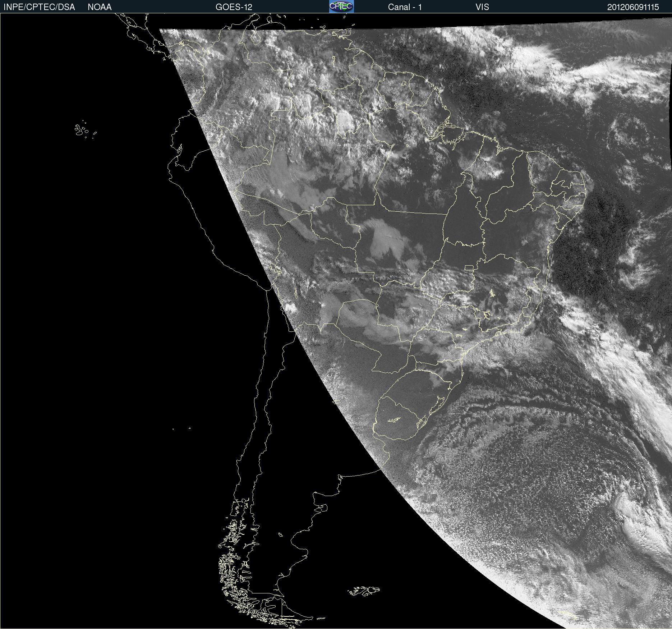Click the 201206091115 timestamp
This screenshot has width=672, height=629.
(633, 7)
